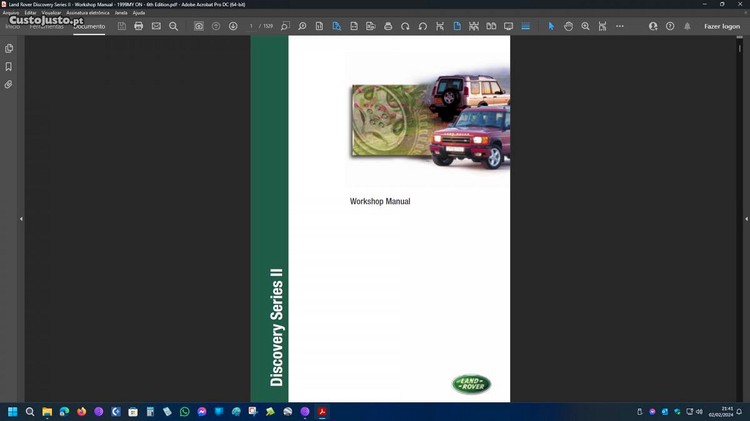Switch to the Ferramentas tab
This screenshot has width=750, height=421.
47,26
